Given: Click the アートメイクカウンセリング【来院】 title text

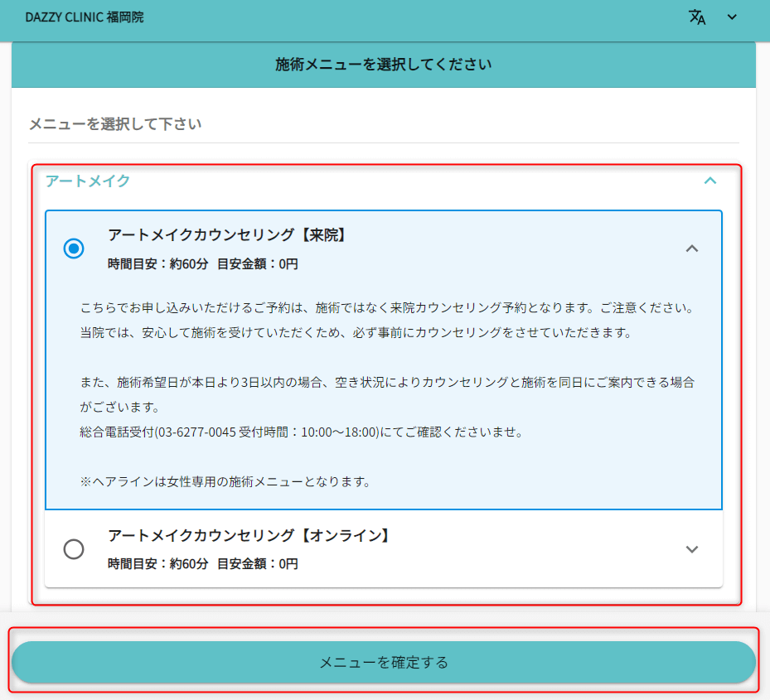Looking at the screenshot, I should pos(227,234).
